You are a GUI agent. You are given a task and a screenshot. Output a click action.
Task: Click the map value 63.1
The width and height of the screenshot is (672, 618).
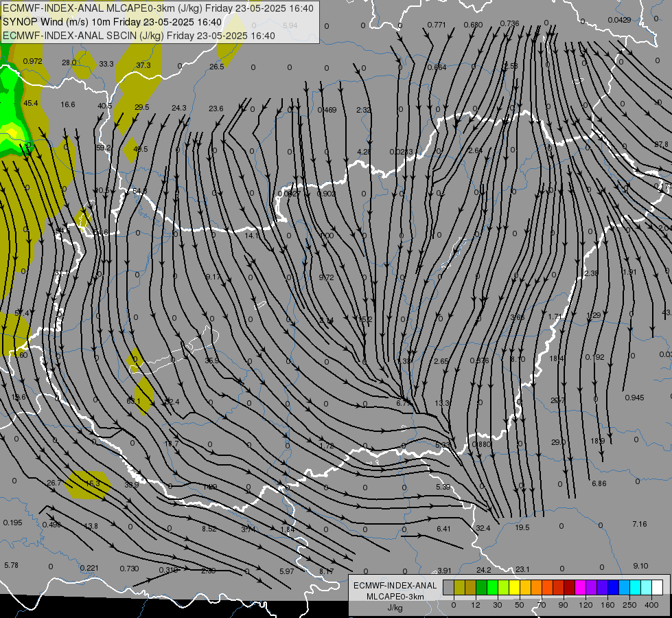pos(133,401)
